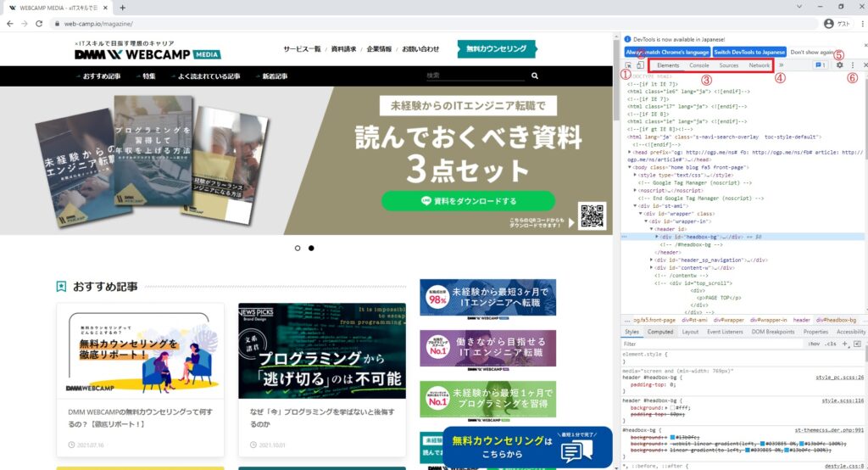
Task: Open the Properties pane tab
Action: click(x=815, y=332)
